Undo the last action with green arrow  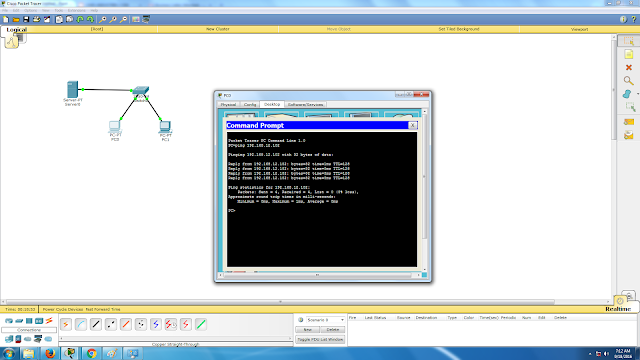pyautogui.click(x=80, y=19)
